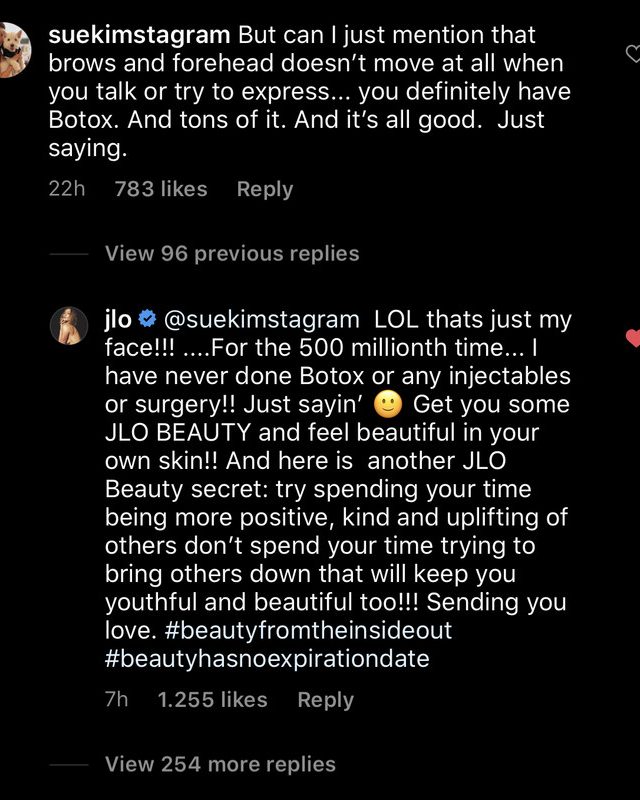The image size is (640, 800).
Task: View who gave 783 likes
Action: [161, 189]
